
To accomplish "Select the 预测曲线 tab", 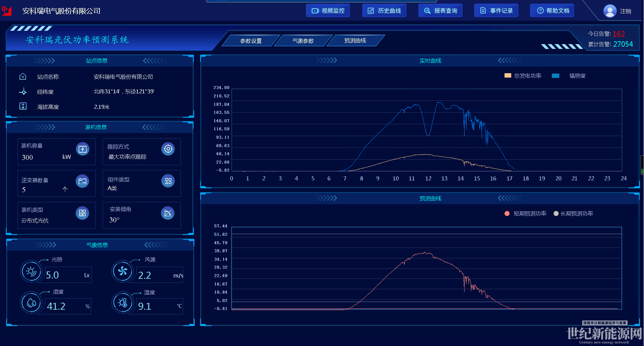I will pyautogui.click(x=355, y=41).
